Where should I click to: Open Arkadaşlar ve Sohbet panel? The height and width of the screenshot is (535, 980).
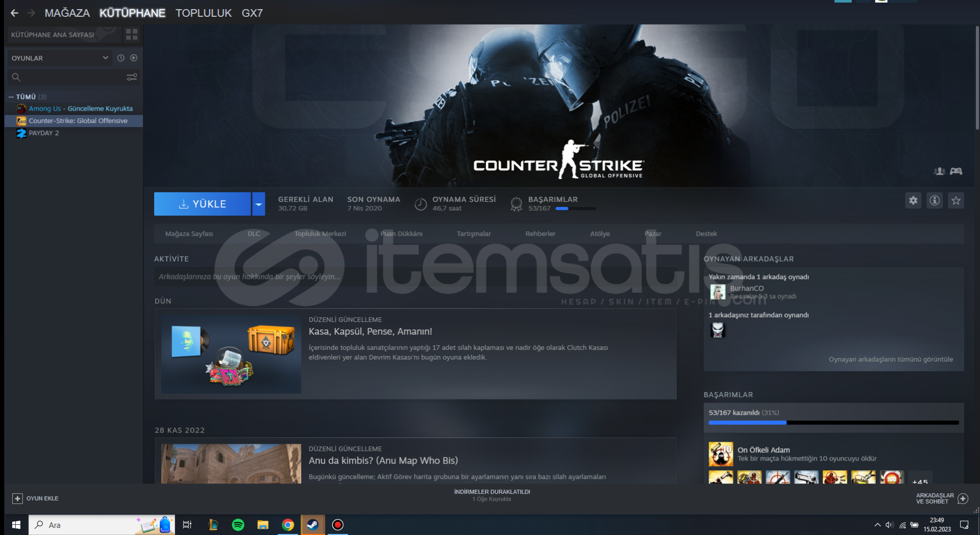point(942,498)
